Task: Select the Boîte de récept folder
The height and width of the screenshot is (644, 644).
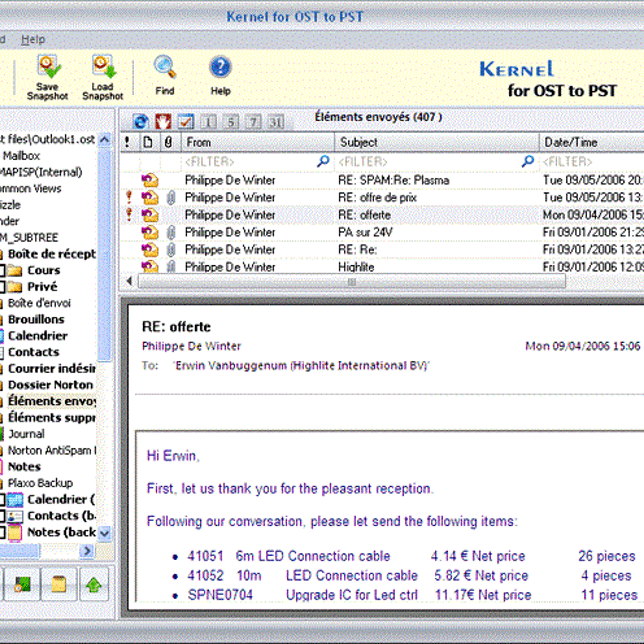Action: pos(52,254)
